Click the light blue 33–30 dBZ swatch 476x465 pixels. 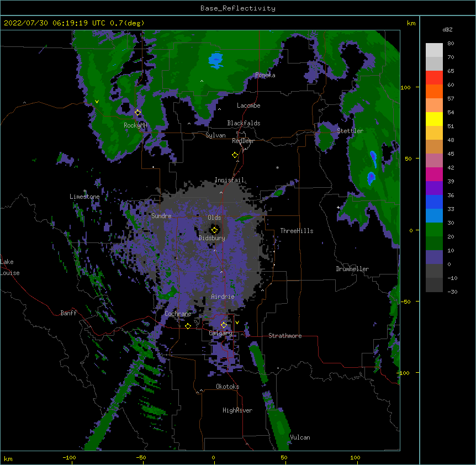pos(434,216)
